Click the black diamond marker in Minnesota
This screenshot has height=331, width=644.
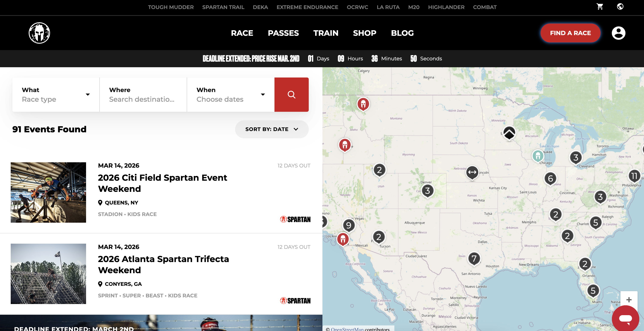tap(509, 133)
